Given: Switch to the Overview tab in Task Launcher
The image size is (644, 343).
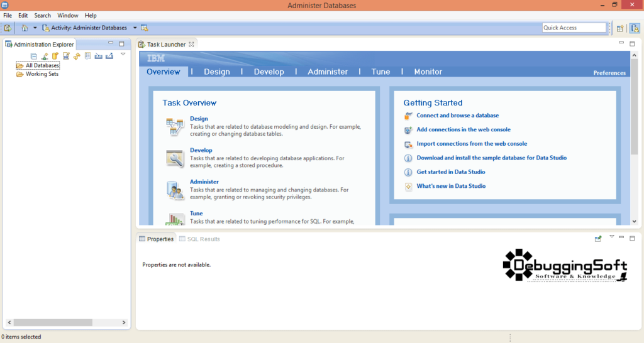Looking at the screenshot, I should pos(164,72).
